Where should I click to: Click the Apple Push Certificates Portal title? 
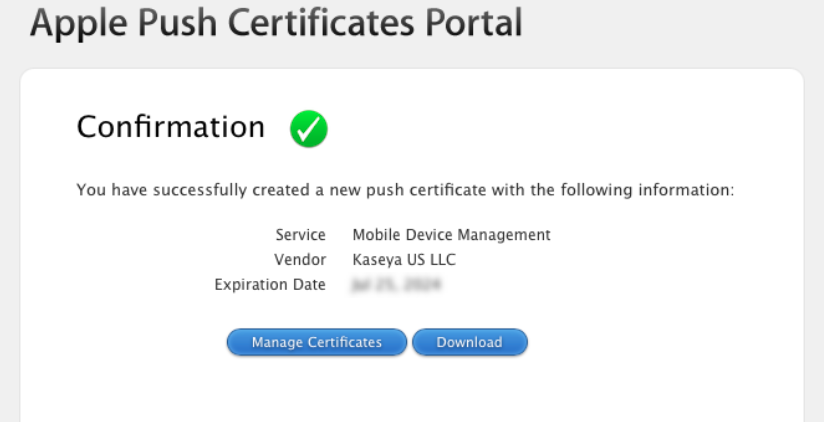click(276, 24)
